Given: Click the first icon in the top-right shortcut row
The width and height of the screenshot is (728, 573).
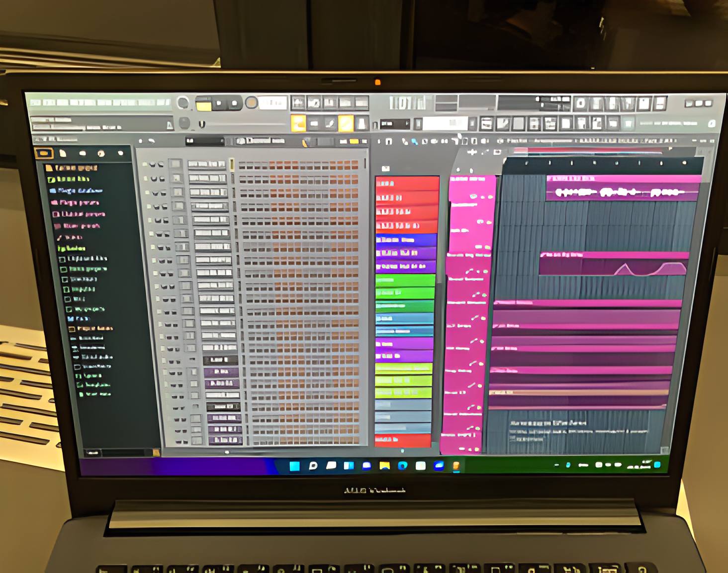Looking at the screenshot, I should pyautogui.click(x=581, y=103).
